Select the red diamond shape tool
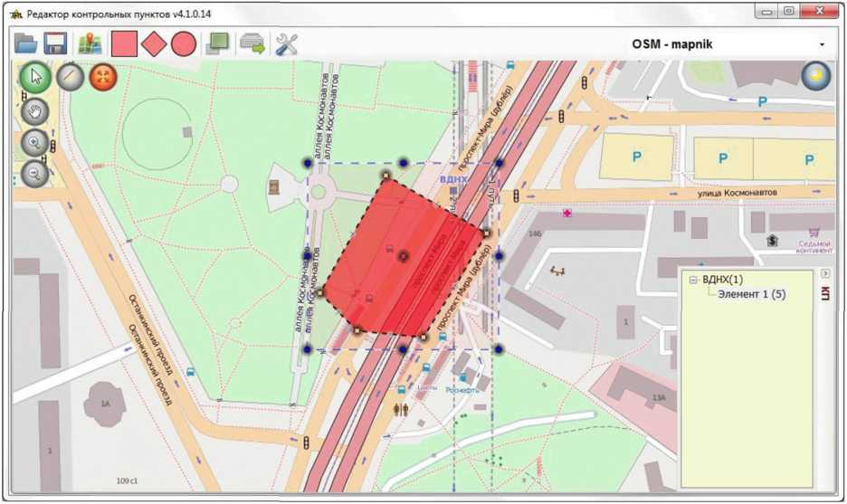The width and height of the screenshot is (847, 504). click(154, 43)
